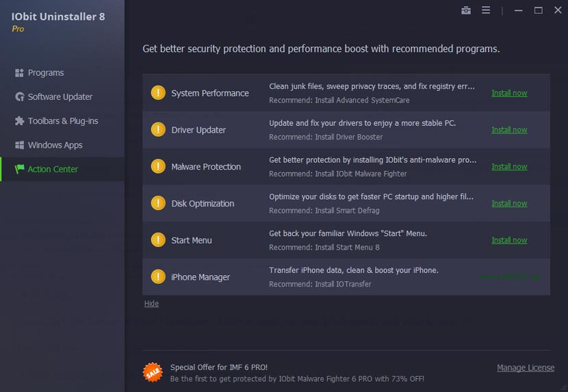Select Windows Apps in sidebar
Image resolution: width=568 pixels, height=392 pixels.
tap(55, 145)
